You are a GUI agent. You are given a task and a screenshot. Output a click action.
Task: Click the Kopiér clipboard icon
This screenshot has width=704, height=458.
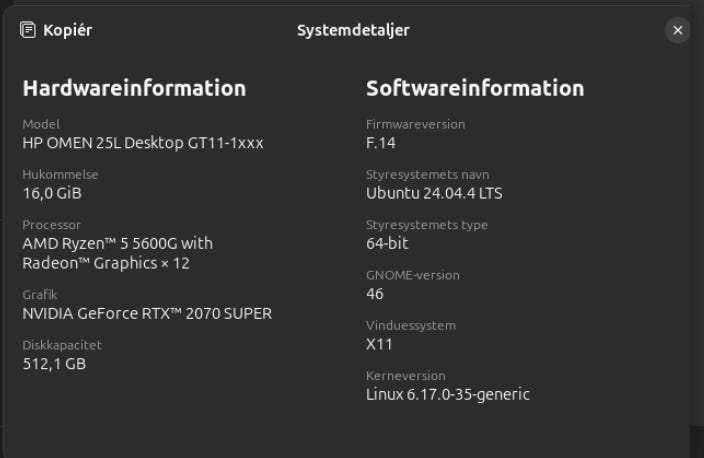click(28, 30)
